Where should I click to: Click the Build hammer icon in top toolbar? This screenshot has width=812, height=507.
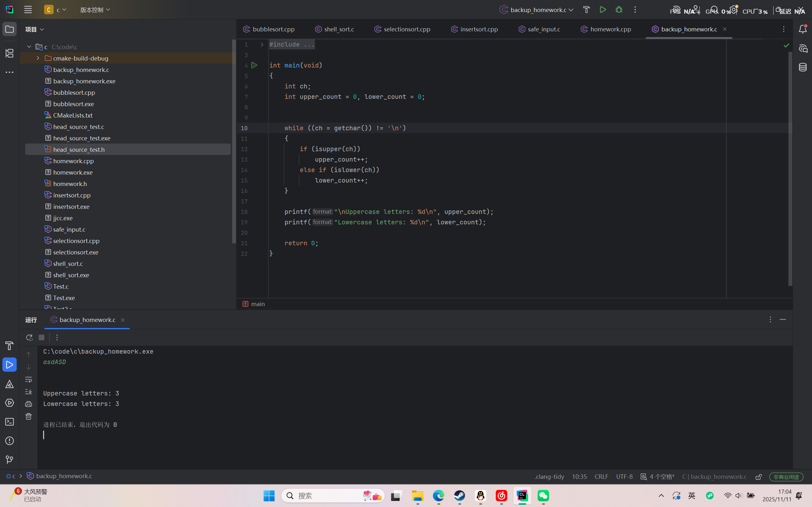[x=586, y=10]
